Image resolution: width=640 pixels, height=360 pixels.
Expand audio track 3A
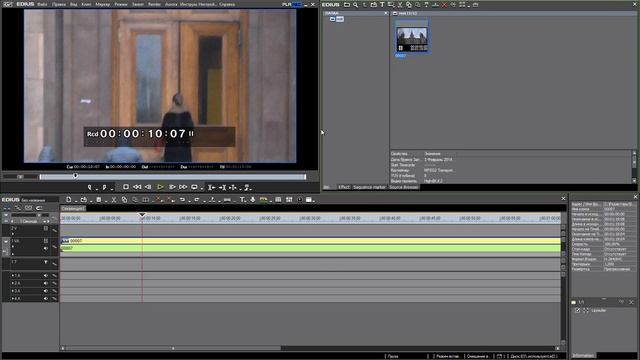point(13,291)
